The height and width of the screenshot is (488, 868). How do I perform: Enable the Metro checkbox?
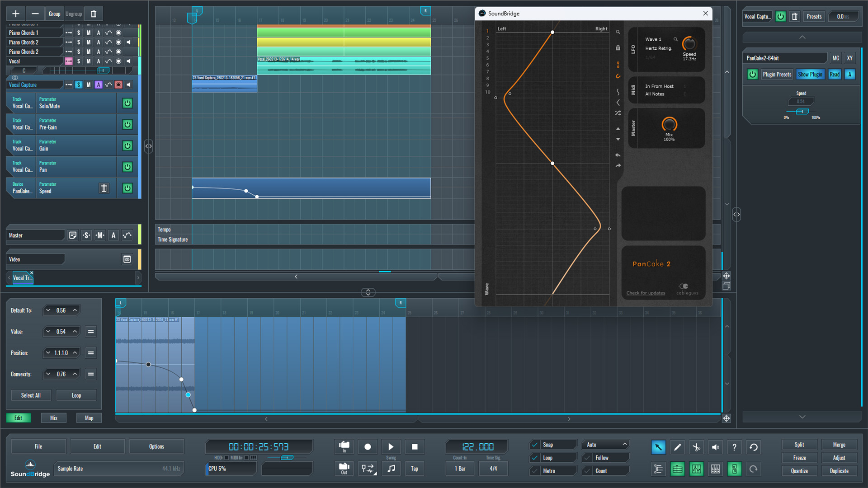point(534,471)
